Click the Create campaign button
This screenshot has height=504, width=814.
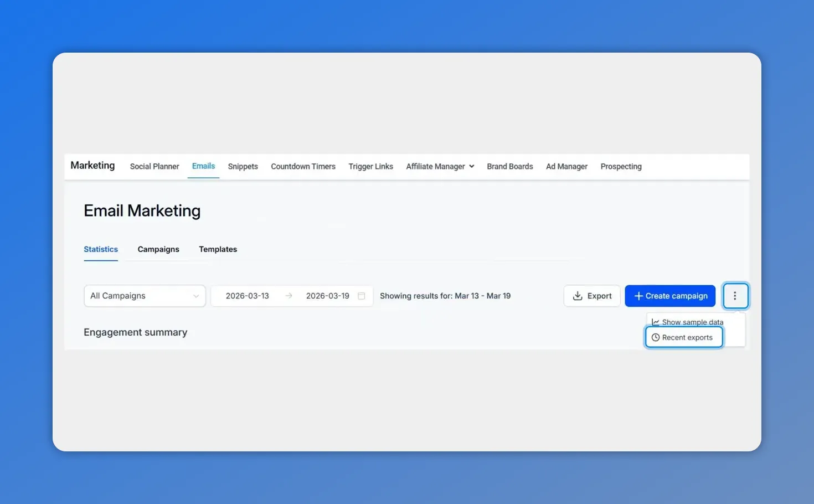(x=670, y=296)
